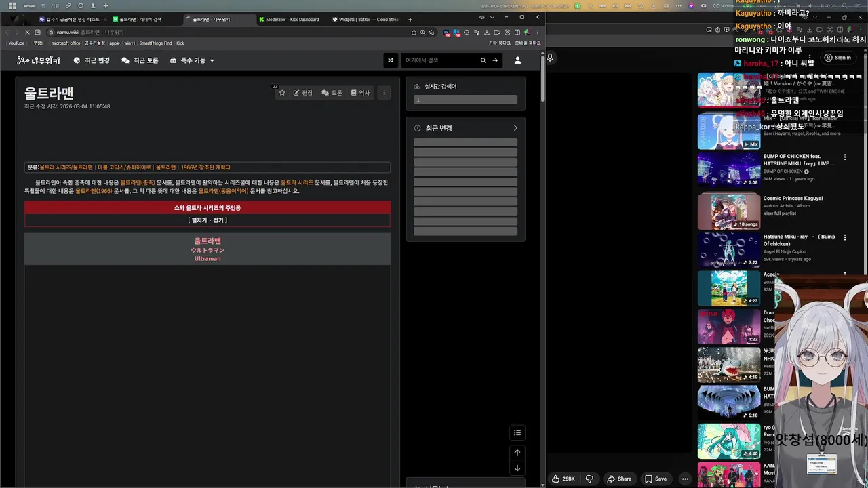
Task: Click the share icon in the address bar
Action: [414, 32]
